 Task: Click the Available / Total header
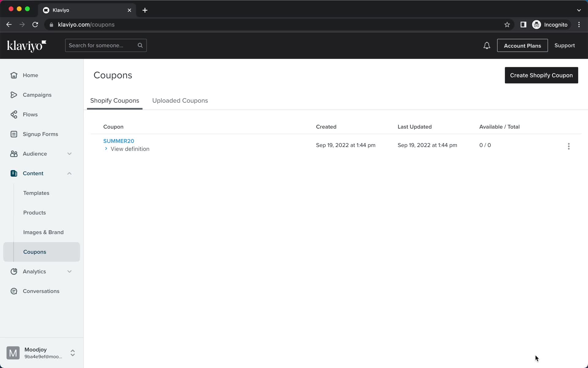[x=499, y=127]
